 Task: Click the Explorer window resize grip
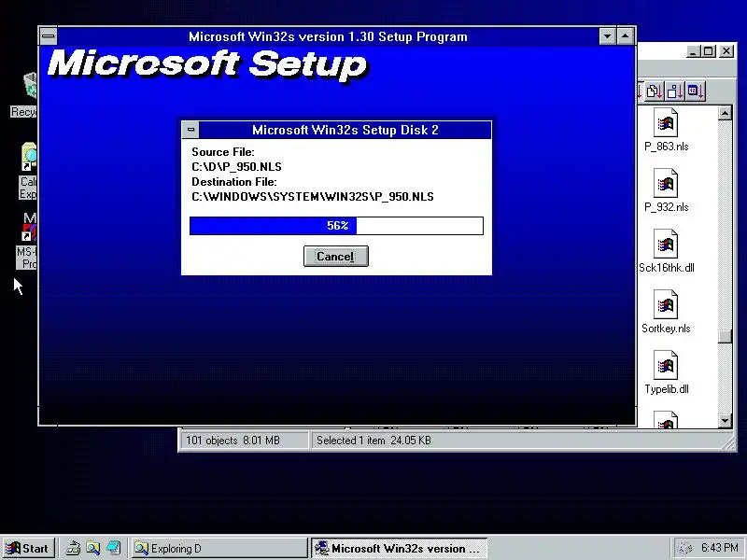728,443
